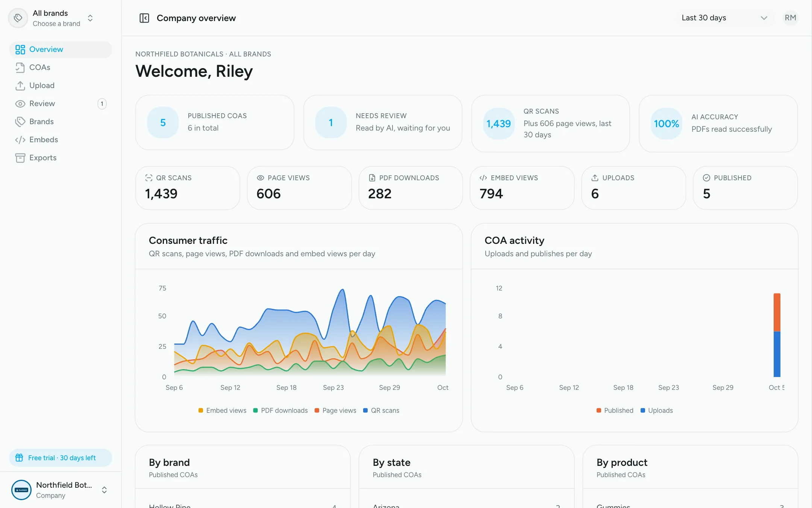Click the Review count badge showing 1
Viewport: 812px width, 508px height.
tap(102, 104)
